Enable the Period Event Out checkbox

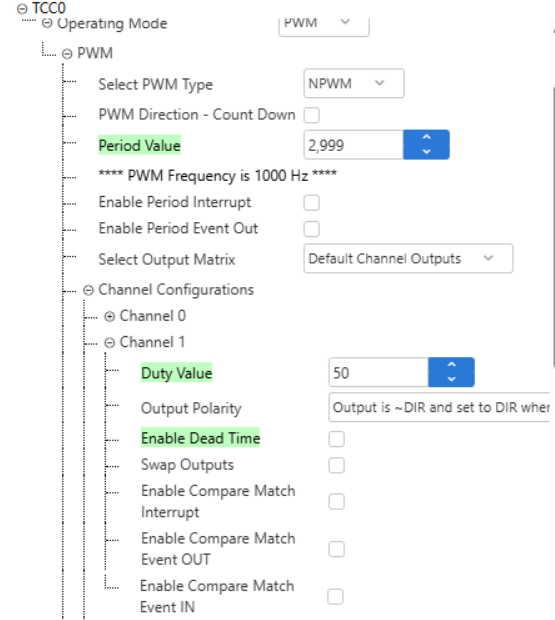311,229
